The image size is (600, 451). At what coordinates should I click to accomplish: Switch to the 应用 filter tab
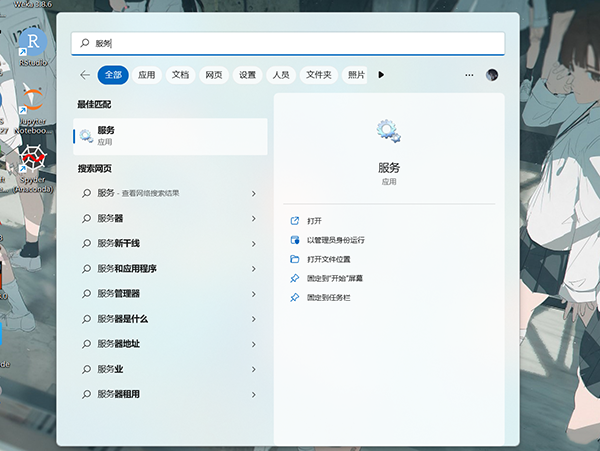click(147, 75)
